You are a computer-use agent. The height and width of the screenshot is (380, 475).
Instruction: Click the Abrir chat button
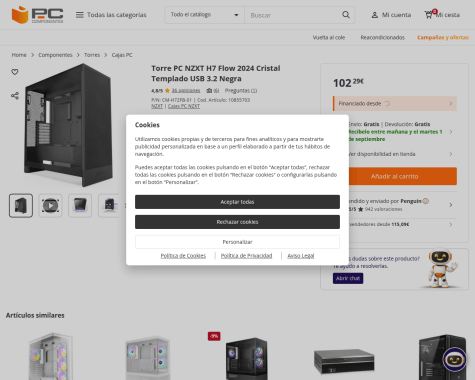(348, 278)
